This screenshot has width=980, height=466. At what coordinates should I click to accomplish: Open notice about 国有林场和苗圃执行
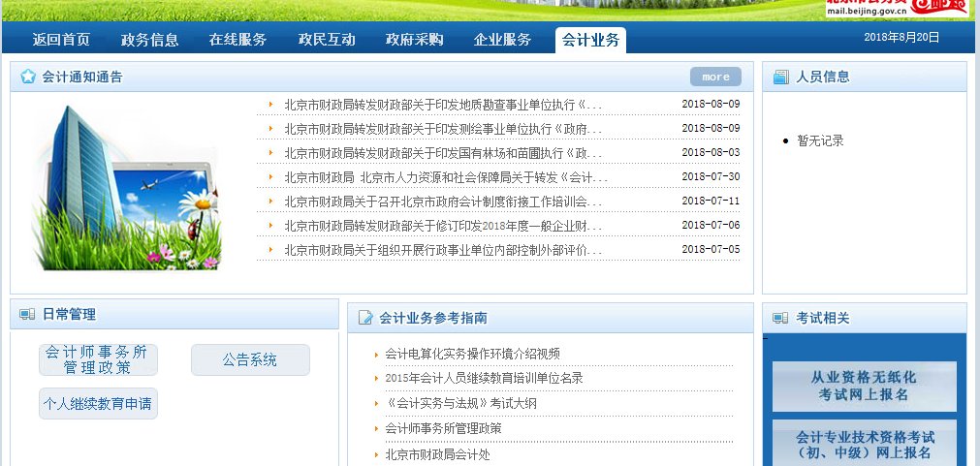coord(443,153)
